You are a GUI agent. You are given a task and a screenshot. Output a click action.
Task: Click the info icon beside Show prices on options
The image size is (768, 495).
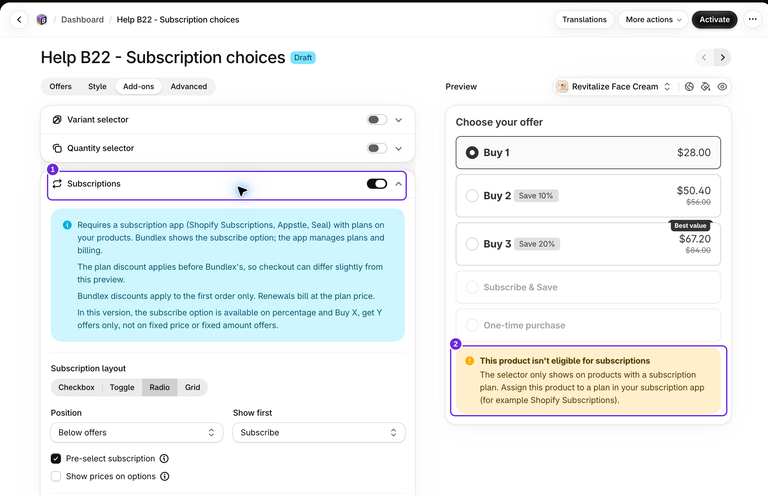tap(165, 476)
